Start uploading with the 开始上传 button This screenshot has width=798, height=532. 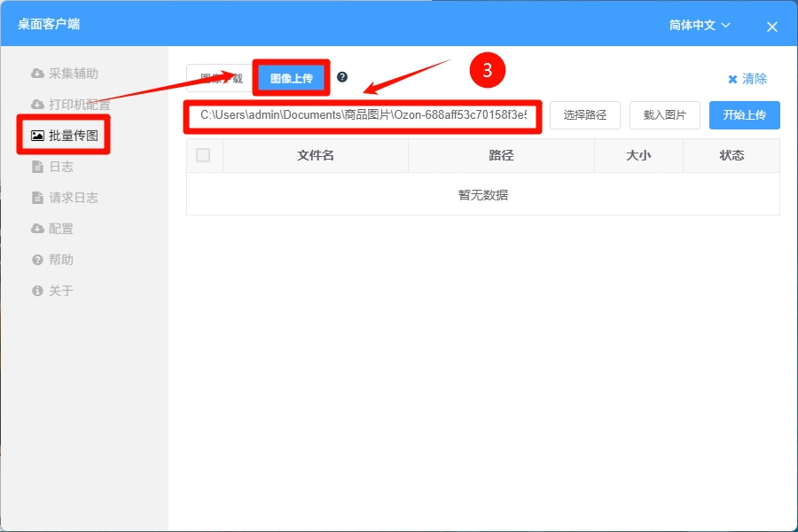(744, 115)
